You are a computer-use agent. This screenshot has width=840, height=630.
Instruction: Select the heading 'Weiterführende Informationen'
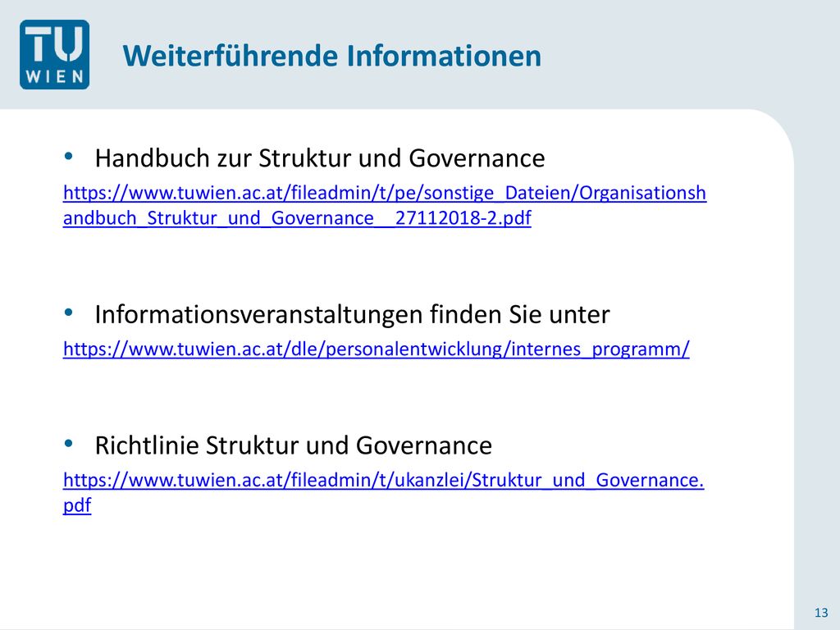point(332,56)
